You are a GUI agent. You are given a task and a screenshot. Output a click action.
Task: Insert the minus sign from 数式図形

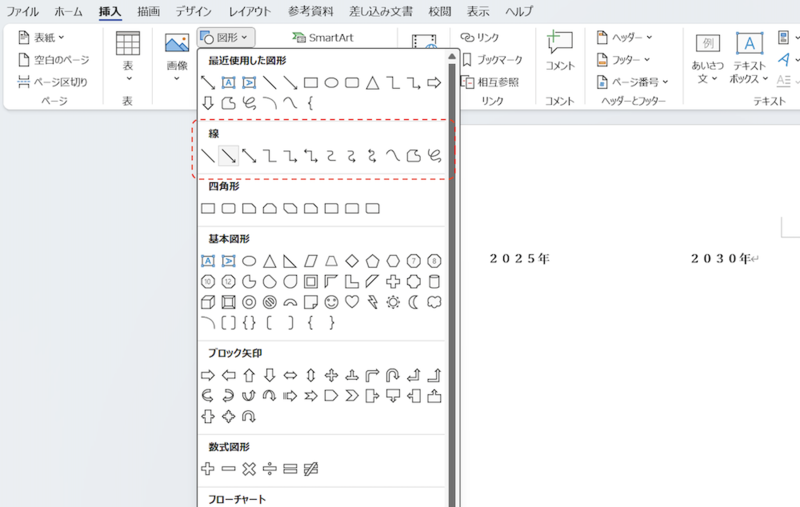(229, 468)
